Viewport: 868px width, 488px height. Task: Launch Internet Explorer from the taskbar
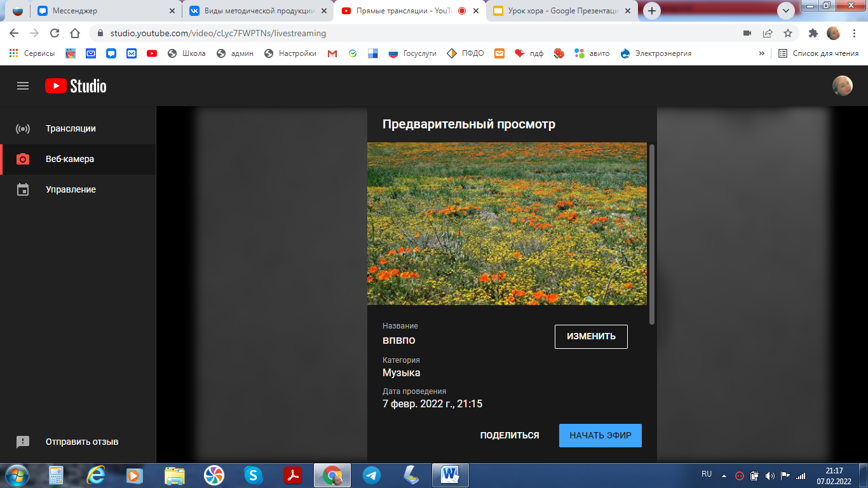coord(96,475)
